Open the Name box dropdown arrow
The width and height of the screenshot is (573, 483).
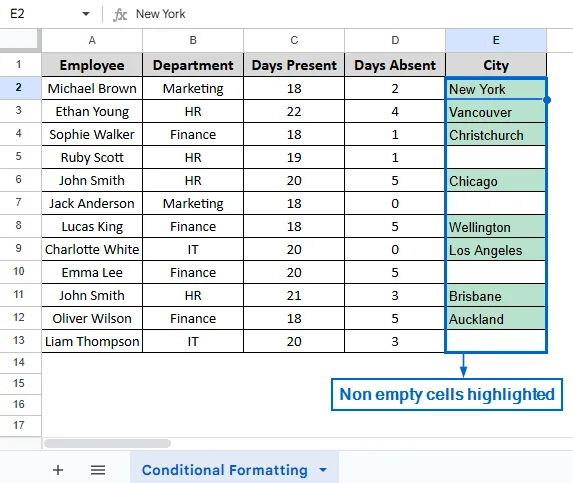[x=86, y=14]
